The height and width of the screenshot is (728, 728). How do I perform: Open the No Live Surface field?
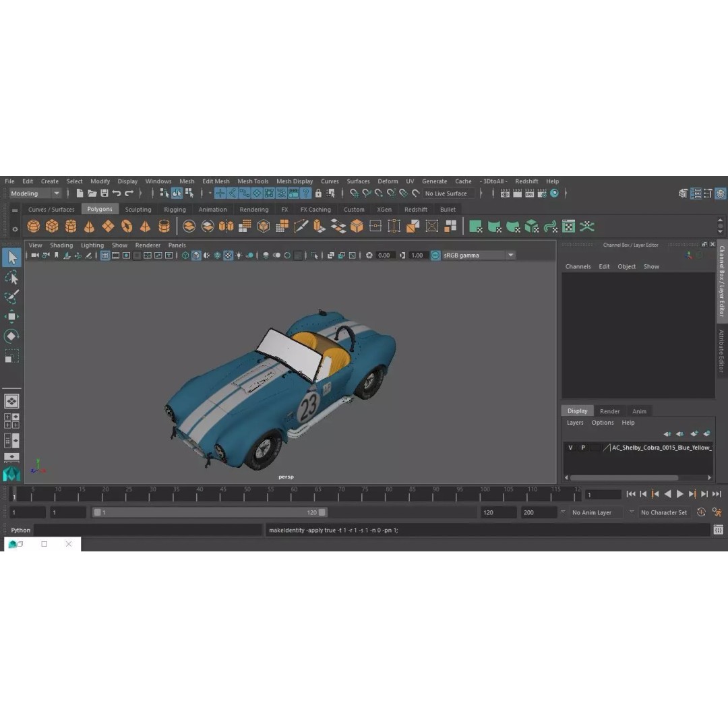448,193
